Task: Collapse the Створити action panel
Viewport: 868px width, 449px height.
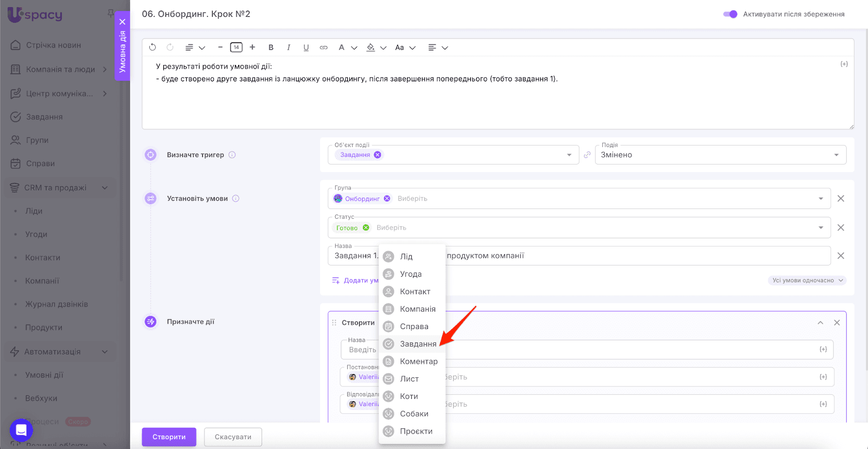Action: pos(820,323)
